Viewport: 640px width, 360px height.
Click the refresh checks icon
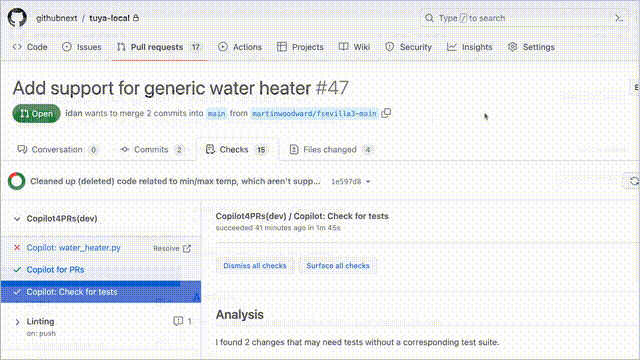(x=633, y=181)
